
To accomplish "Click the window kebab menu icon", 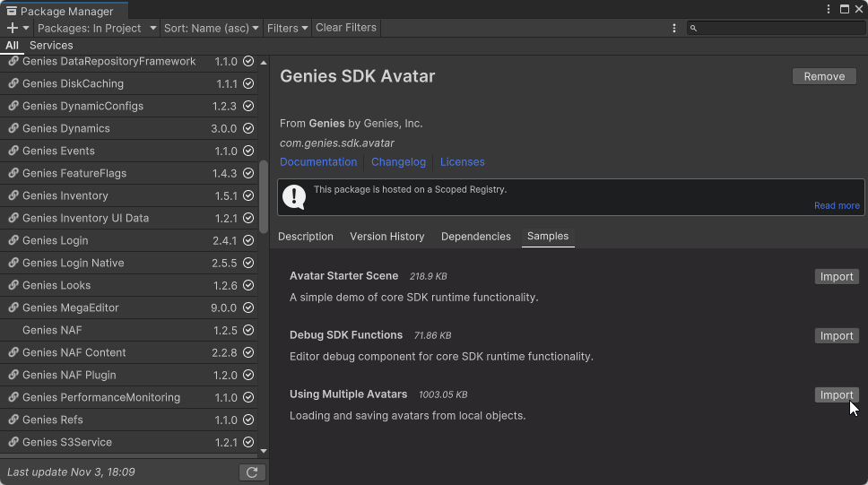I will click(829, 9).
